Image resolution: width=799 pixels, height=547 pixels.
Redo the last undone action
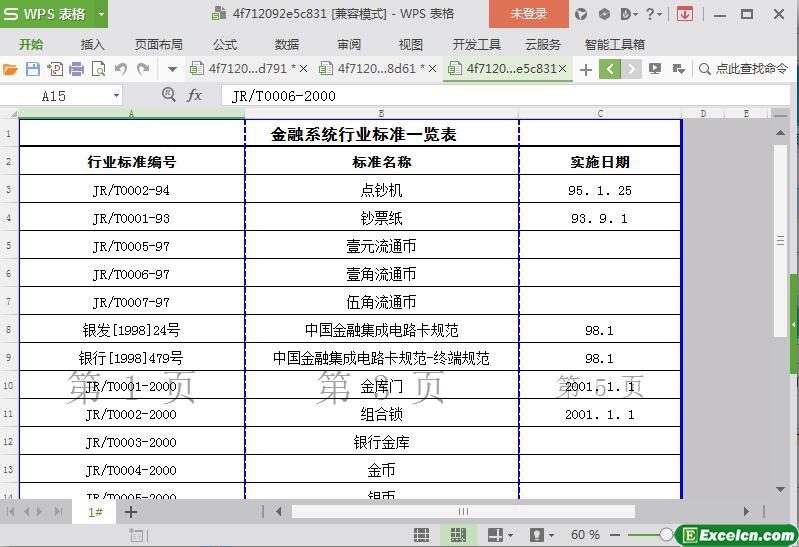point(143,69)
